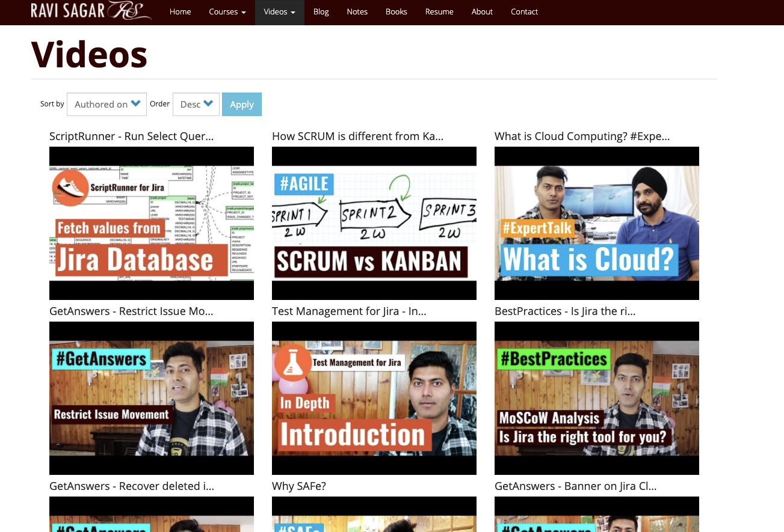This screenshot has height=532, width=784.
Task: Open the About page
Action: [x=483, y=12]
